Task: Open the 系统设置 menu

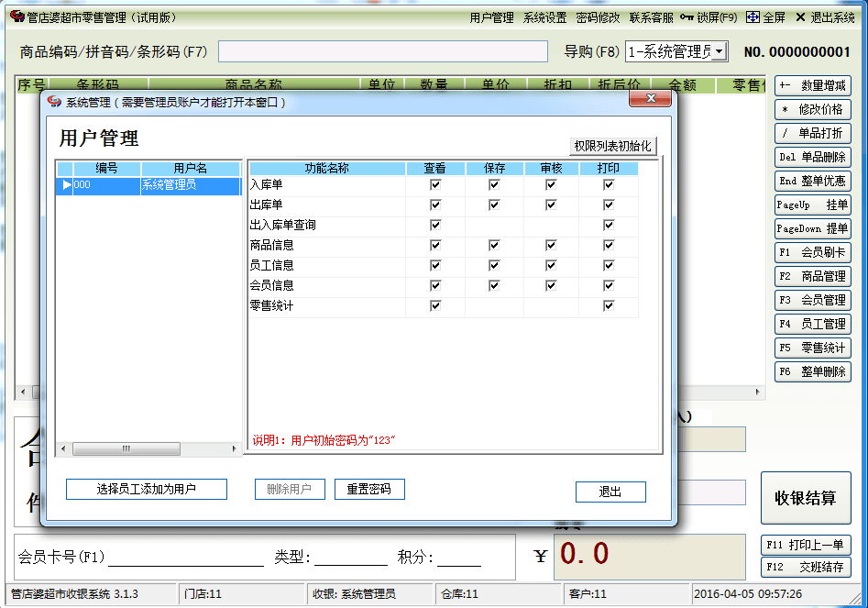Action: tap(544, 17)
